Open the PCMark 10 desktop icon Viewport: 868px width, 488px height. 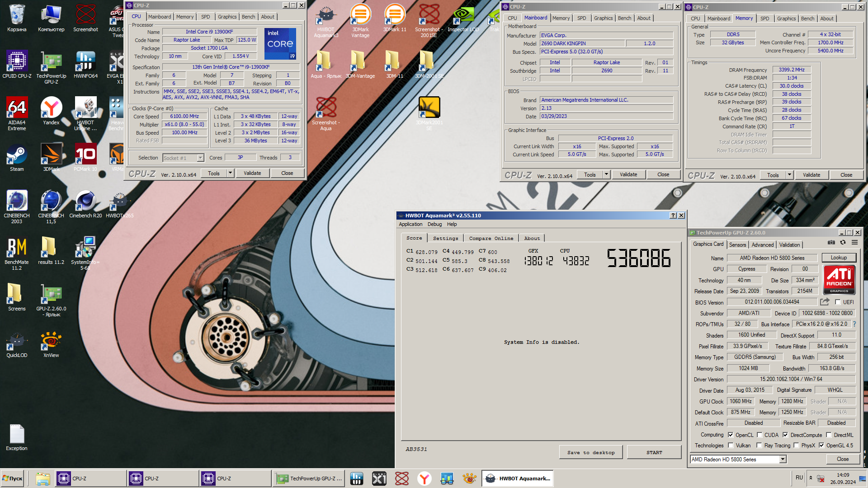pyautogui.click(x=85, y=158)
